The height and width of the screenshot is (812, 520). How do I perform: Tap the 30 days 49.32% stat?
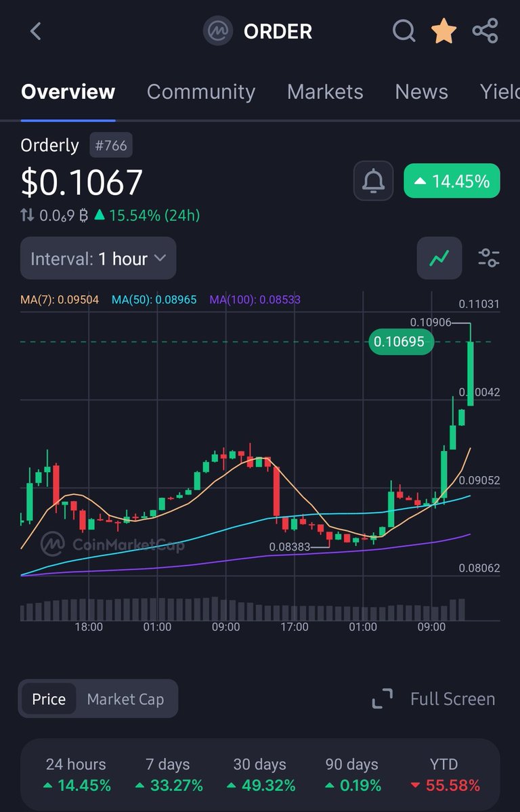261,775
